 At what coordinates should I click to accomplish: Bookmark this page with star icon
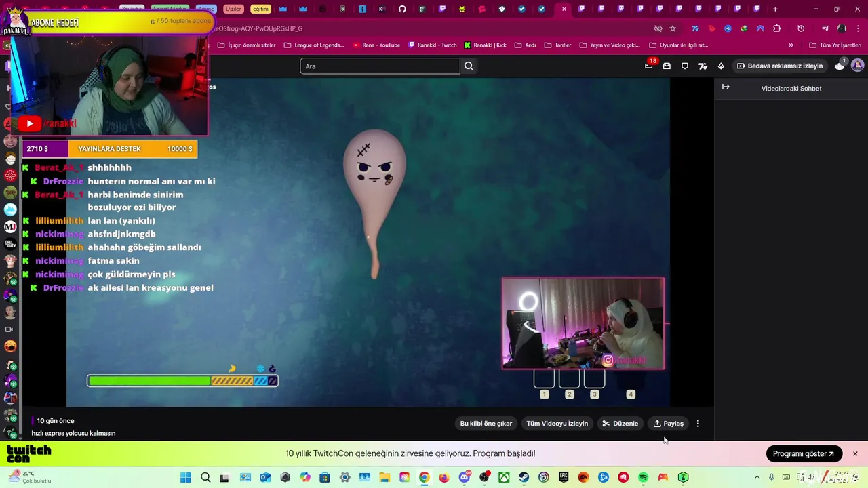(673, 28)
